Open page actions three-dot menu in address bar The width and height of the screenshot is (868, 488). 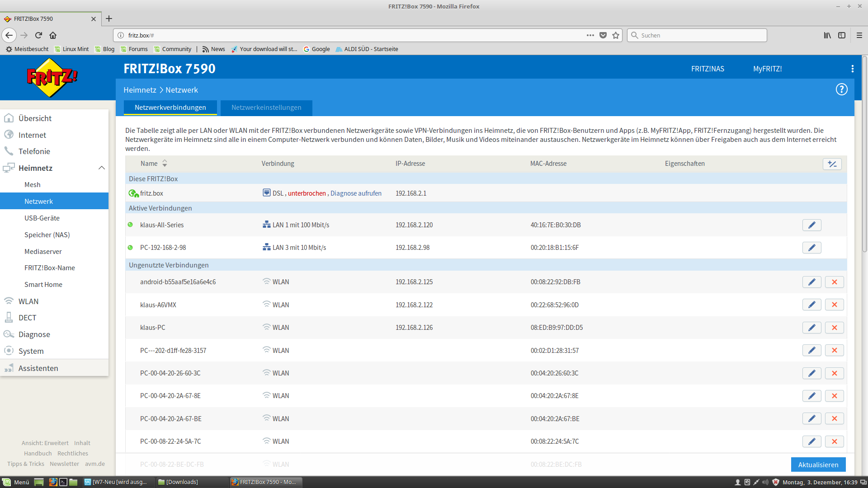click(590, 35)
